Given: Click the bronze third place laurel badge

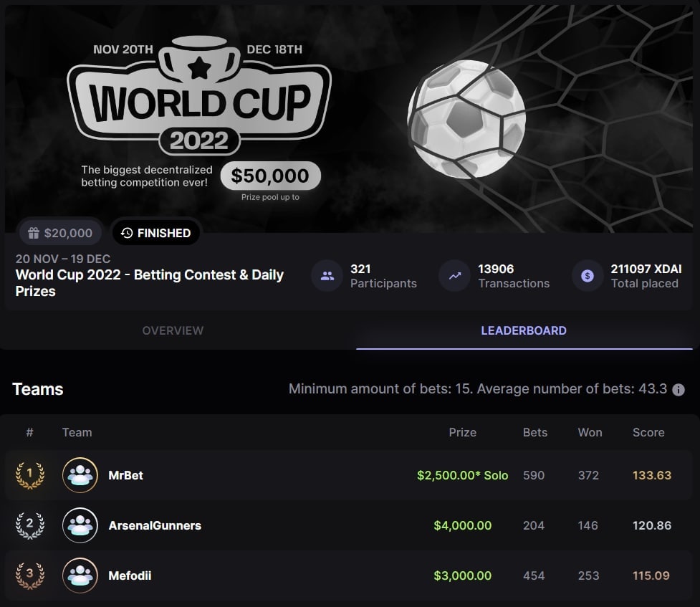Looking at the screenshot, I should pos(30,575).
